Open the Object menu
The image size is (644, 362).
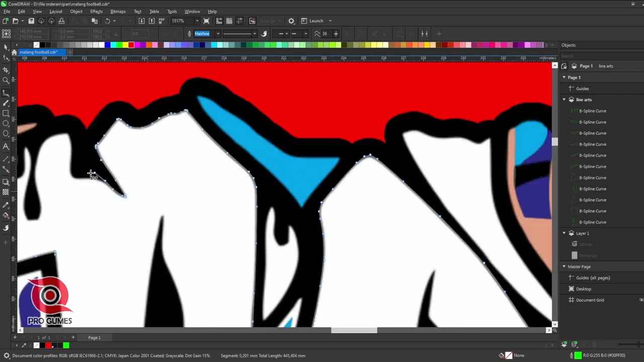click(x=76, y=12)
